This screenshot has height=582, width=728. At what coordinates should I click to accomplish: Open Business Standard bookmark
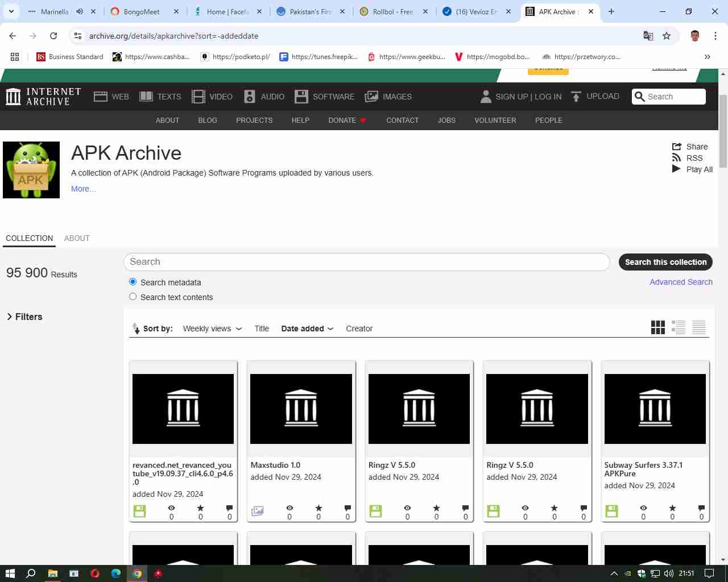(x=70, y=57)
